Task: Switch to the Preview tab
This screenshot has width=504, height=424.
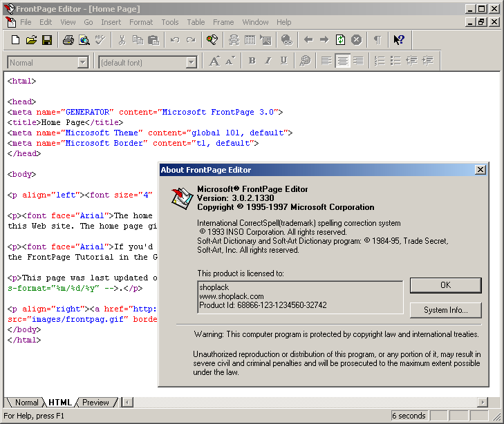Action: click(x=95, y=403)
